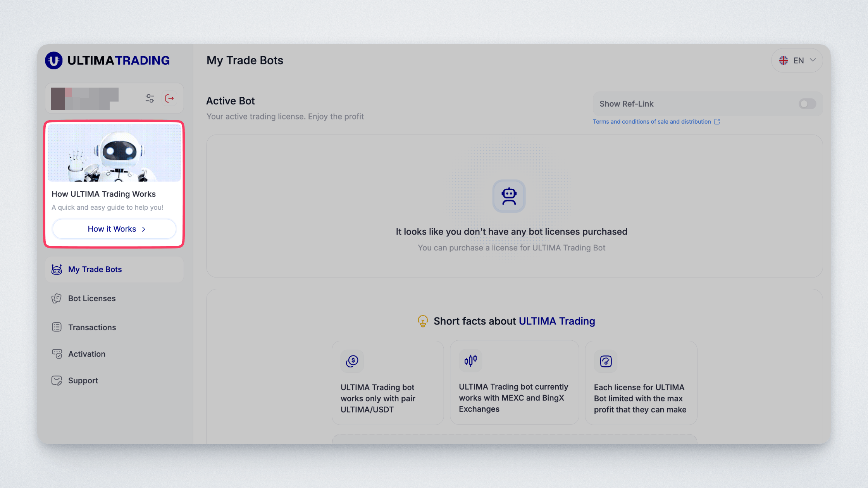
Task: Click the ULTIMA Trading highlighted heading text
Action: click(x=557, y=321)
